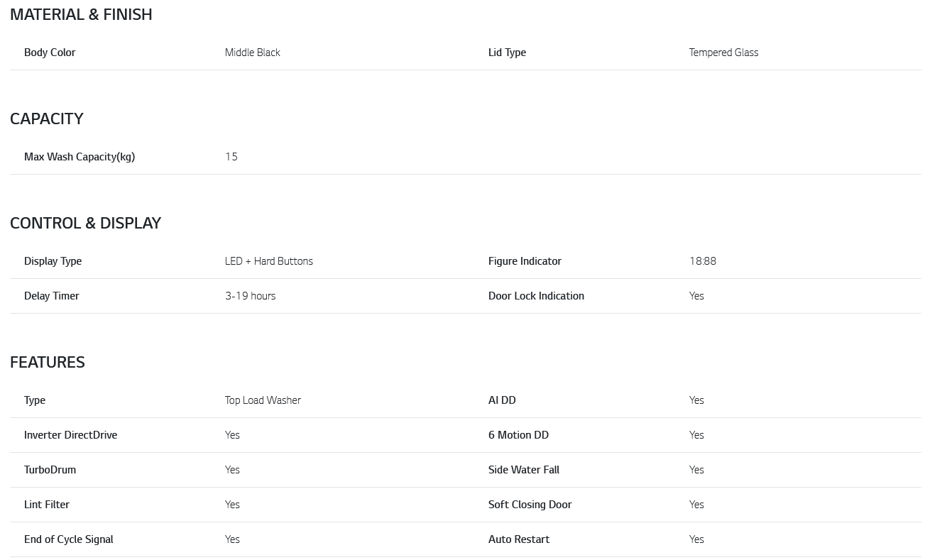Click the CAPACITY section heading
The width and height of the screenshot is (925, 560).
tap(47, 119)
